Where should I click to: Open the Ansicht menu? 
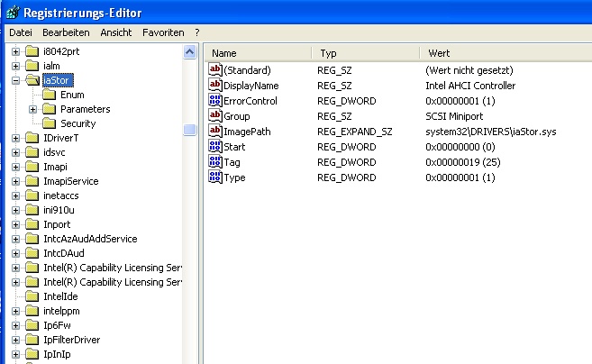click(116, 32)
